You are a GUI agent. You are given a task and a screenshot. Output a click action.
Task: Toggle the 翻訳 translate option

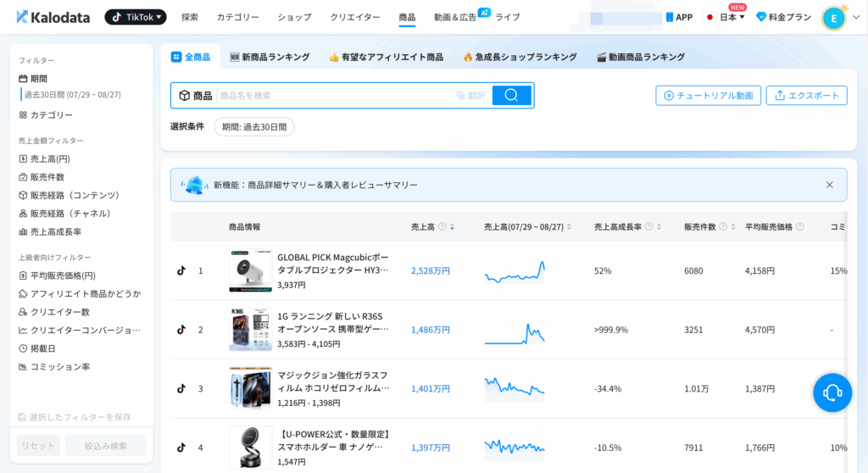click(x=470, y=96)
